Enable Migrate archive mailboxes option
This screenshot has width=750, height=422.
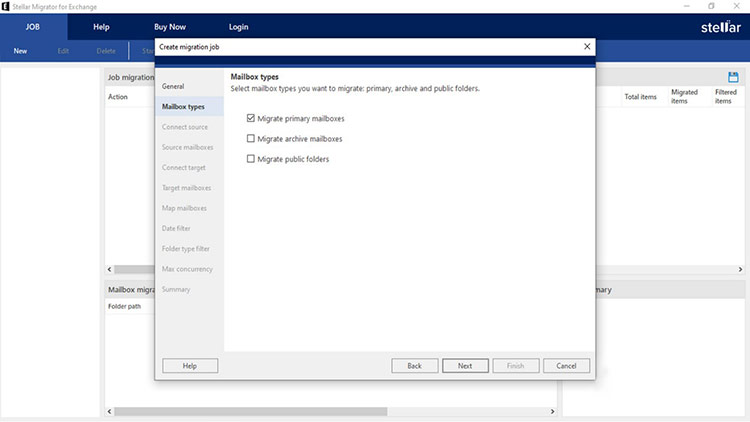pyautogui.click(x=251, y=139)
